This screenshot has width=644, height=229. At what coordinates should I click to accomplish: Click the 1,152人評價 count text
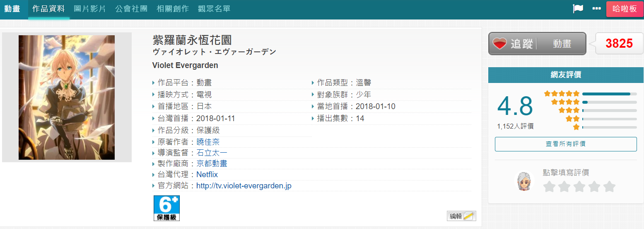[x=515, y=126]
